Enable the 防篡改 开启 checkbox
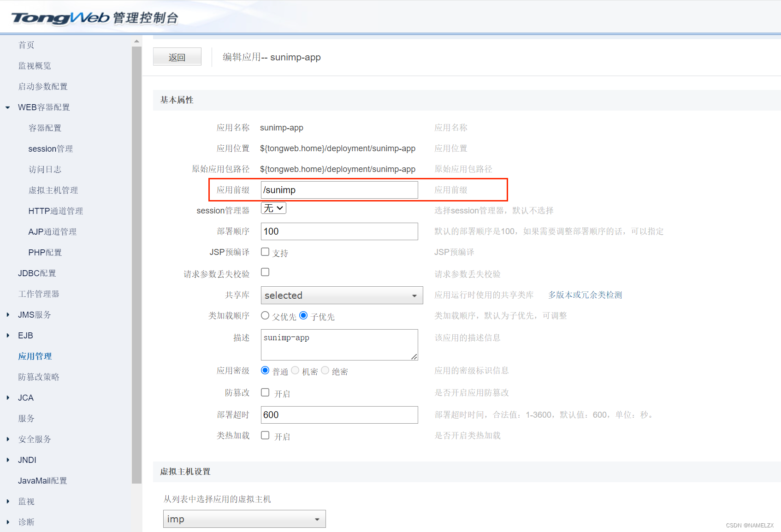 tap(265, 392)
